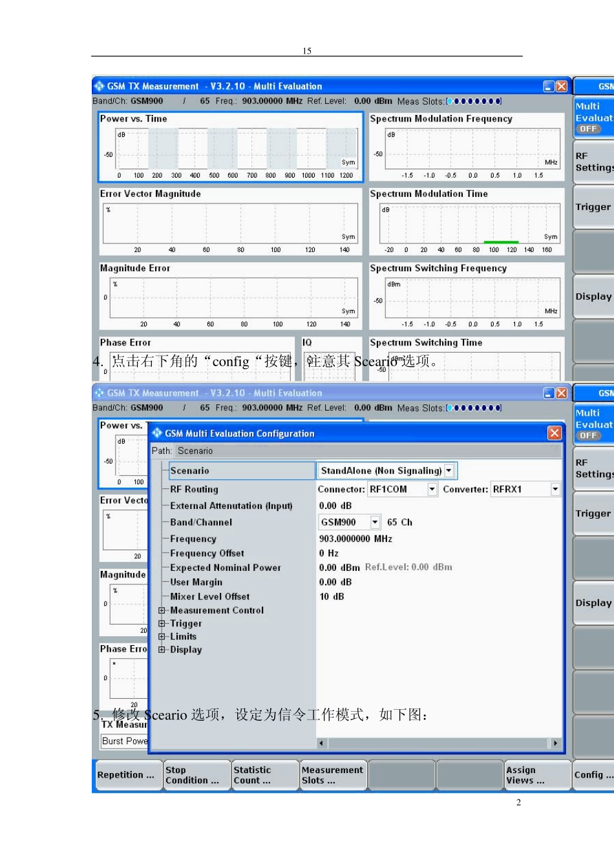Click the Frequency value field 903.0000000 MHz

(x=355, y=539)
